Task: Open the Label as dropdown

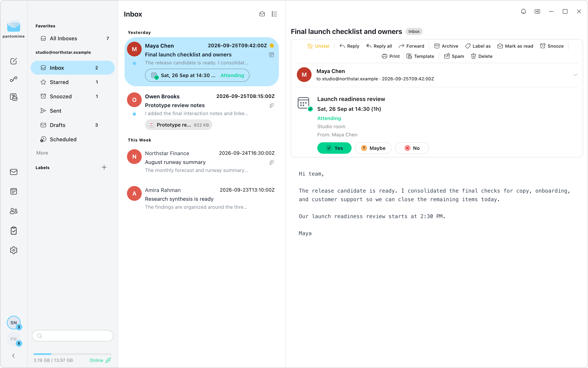Action: (478, 46)
